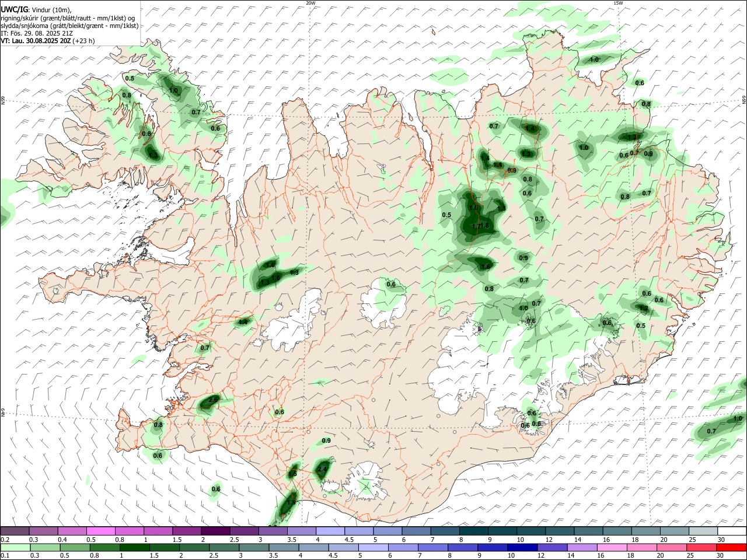
Task: Click the medium green swatch above lower-scale 0.5
Action: click(75, 548)
